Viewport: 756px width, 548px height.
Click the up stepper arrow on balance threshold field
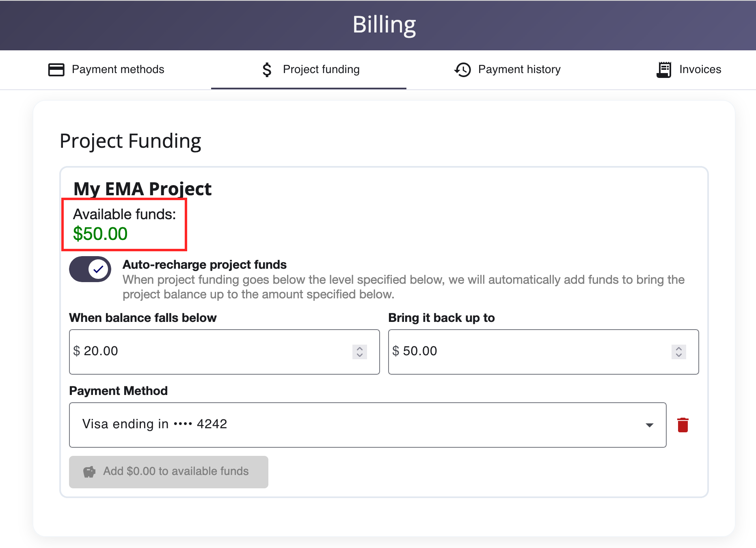point(359,348)
